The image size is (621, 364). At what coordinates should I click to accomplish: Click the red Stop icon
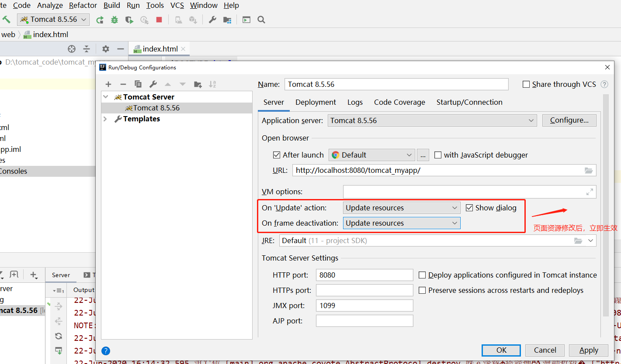pos(159,20)
